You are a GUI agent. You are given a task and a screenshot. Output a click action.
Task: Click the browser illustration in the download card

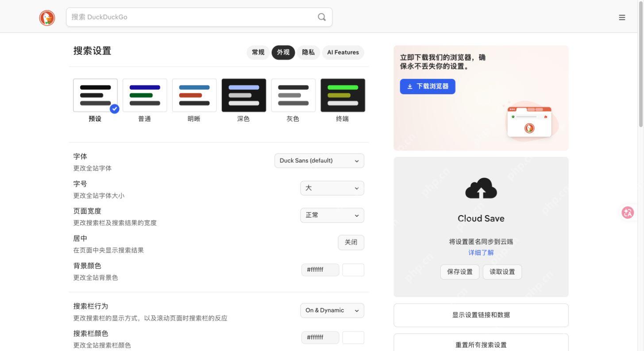pos(529,121)
